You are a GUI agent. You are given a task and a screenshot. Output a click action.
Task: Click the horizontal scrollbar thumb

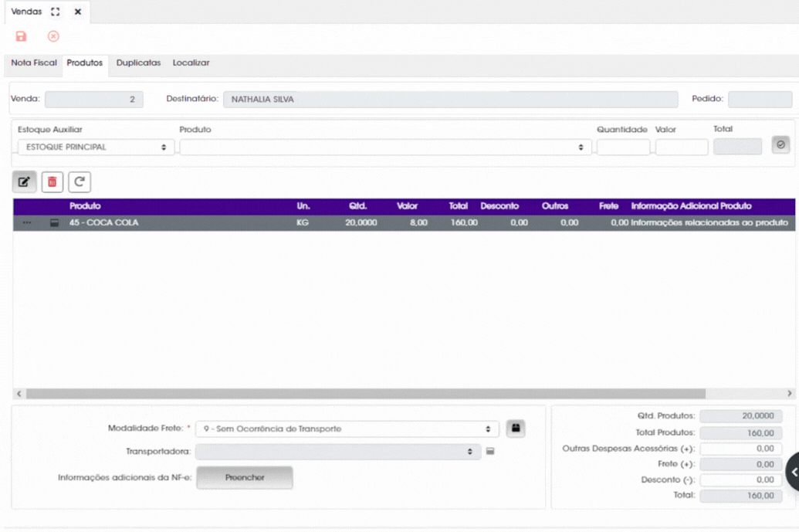(366, 393)
